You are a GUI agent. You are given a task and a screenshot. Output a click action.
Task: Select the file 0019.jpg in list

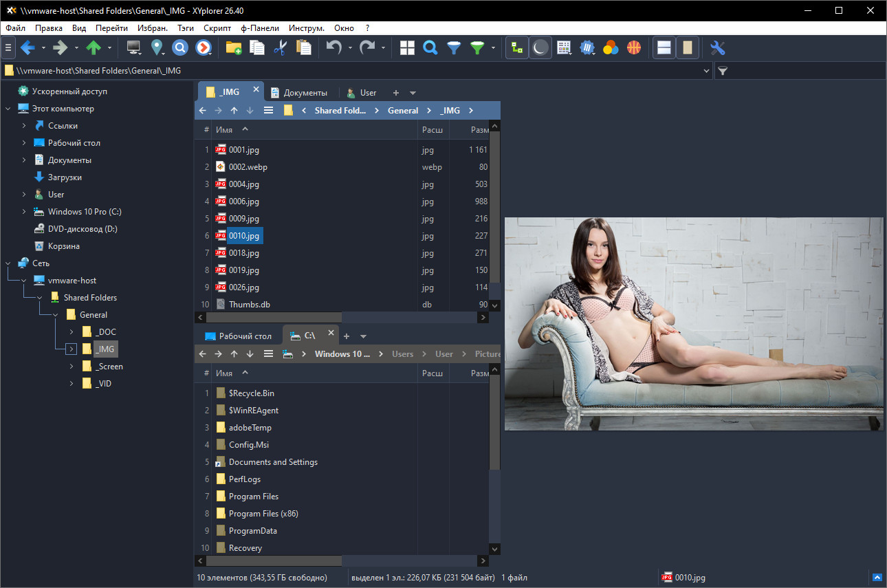(x=244, y=270)
